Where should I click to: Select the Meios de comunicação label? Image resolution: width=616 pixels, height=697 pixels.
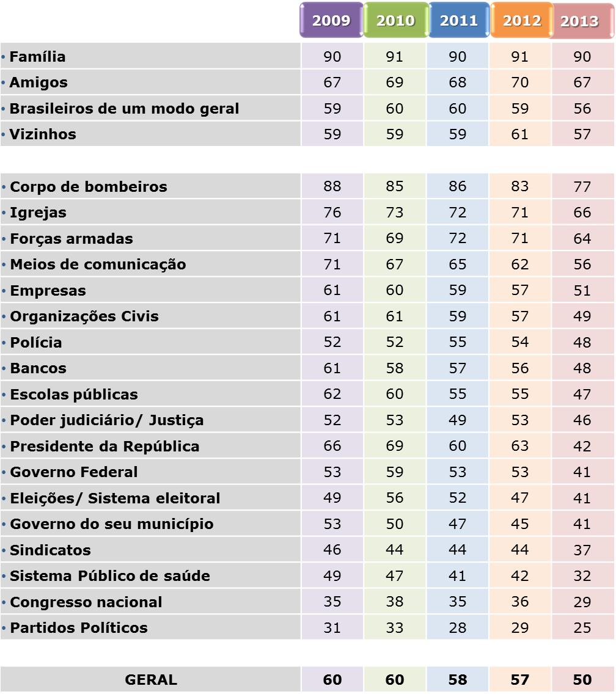pyautogui.click(x=98, y=265)
